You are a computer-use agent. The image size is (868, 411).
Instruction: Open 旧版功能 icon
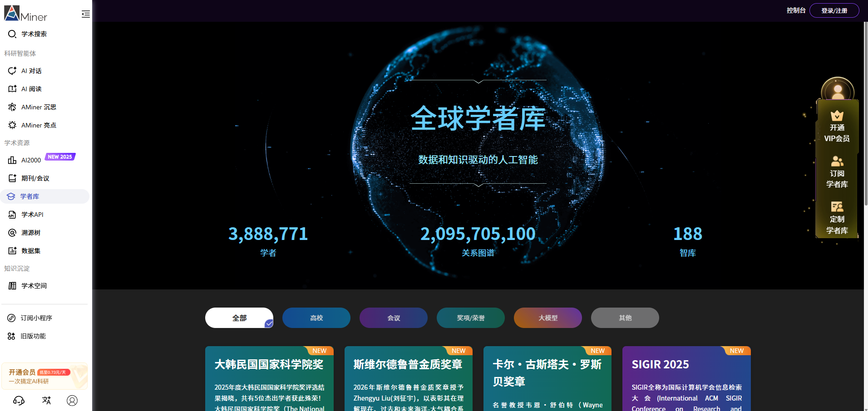[x=11, y=336]
